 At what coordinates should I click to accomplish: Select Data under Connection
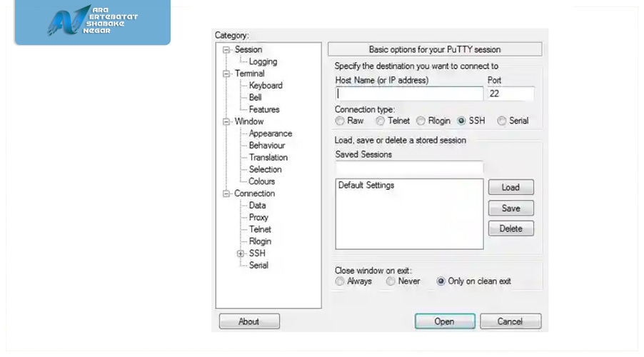click(257, 206)
